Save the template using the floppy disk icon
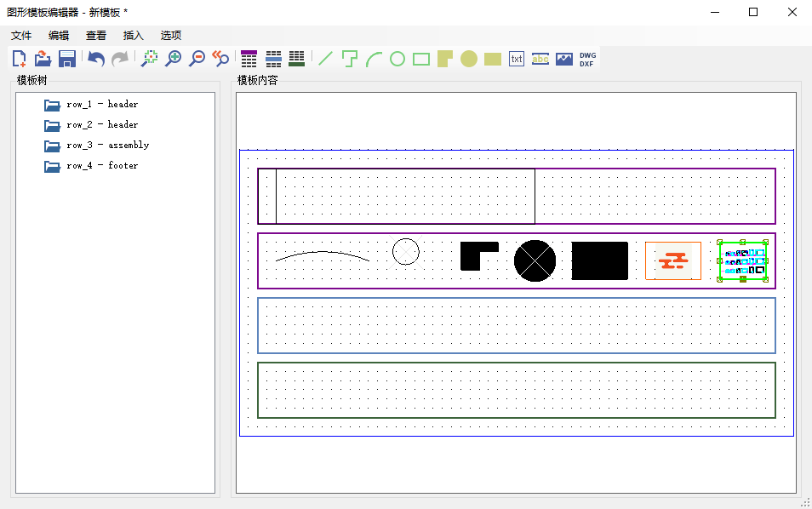 (66, 59)
